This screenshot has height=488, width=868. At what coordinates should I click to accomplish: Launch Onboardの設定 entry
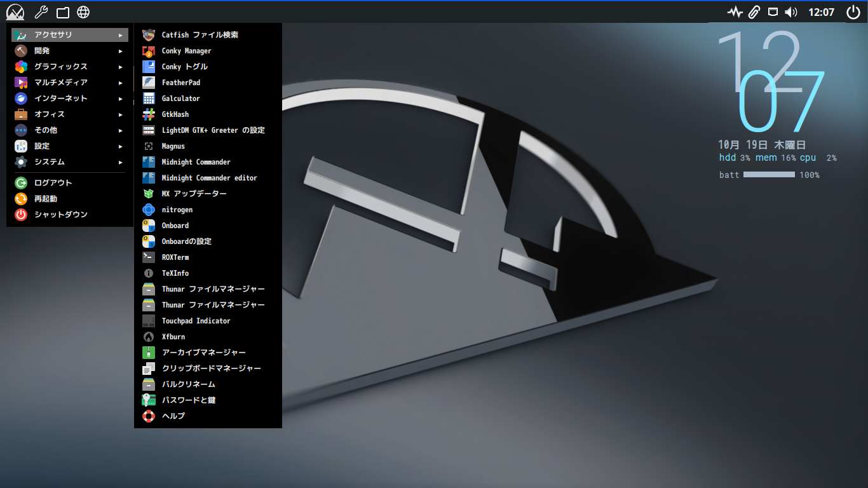coord(208,241)
